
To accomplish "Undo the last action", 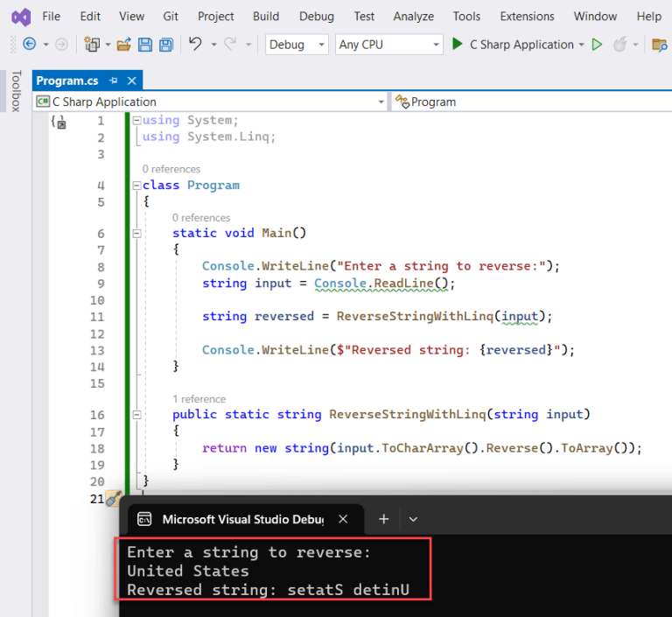I will tap(195, 44).
